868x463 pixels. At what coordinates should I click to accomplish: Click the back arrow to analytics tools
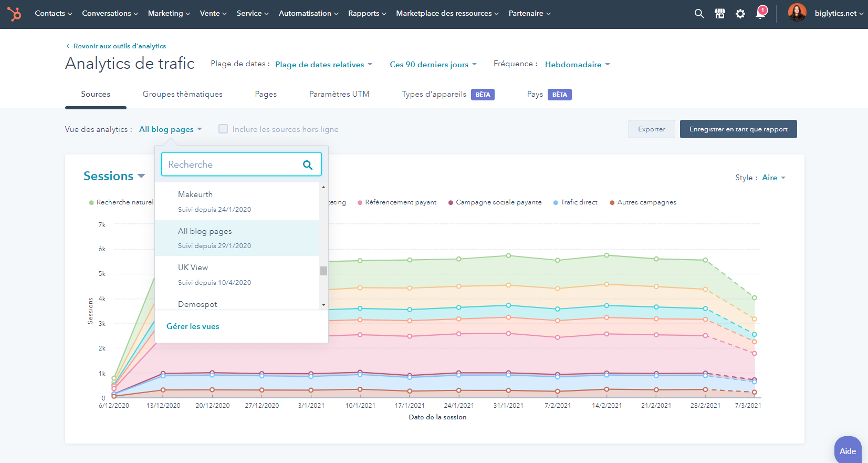[68, 46]
